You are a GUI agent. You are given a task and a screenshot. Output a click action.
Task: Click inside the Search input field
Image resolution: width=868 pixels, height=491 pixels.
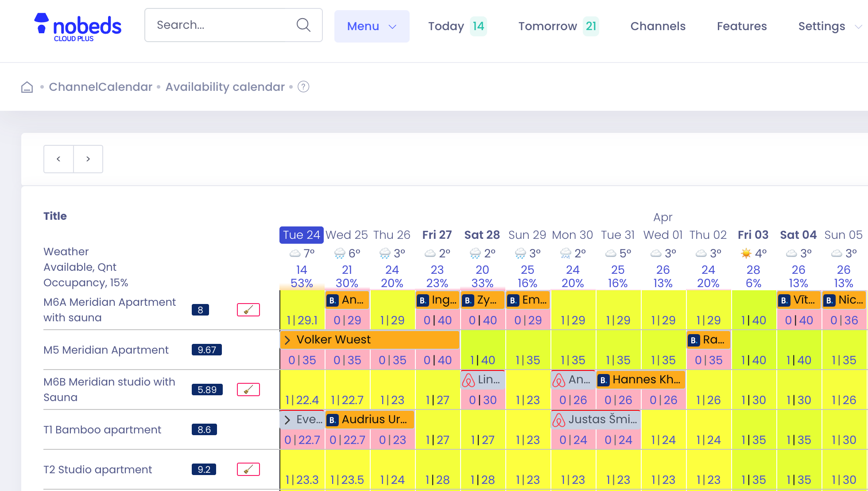tap(217, 25)
